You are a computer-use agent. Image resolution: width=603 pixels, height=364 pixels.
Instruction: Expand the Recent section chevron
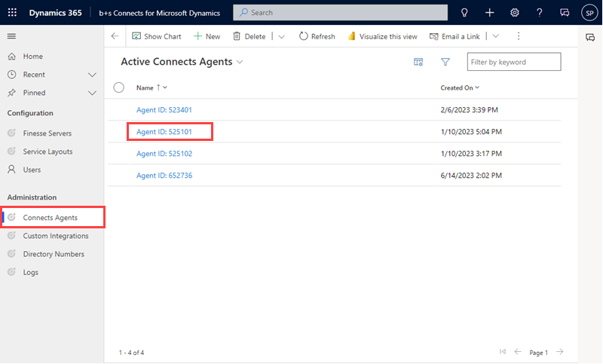(92, 75)
